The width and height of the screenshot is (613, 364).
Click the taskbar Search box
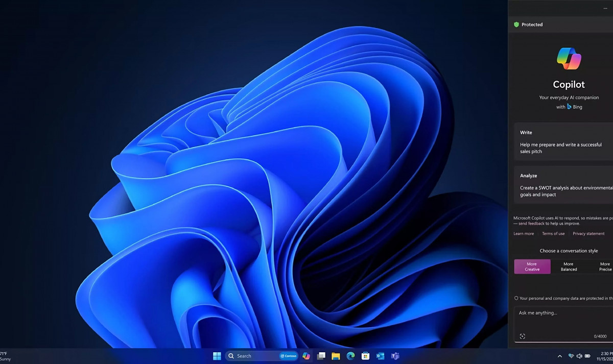[262, 356]
